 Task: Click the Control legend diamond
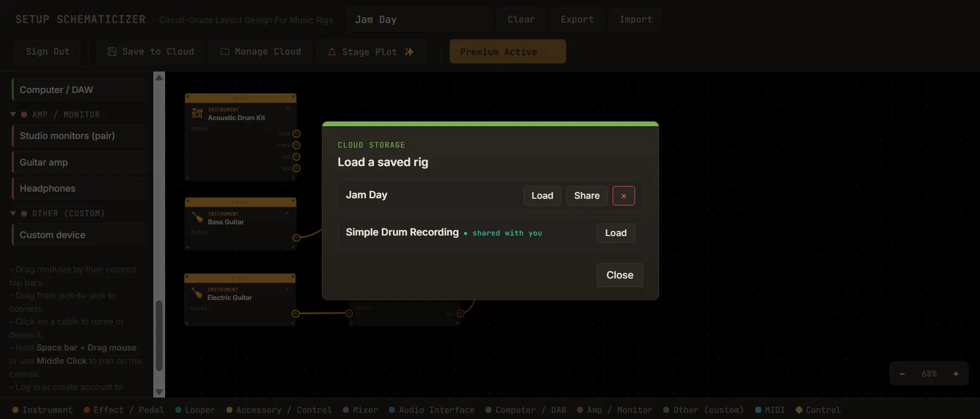(x=799, y=410)
